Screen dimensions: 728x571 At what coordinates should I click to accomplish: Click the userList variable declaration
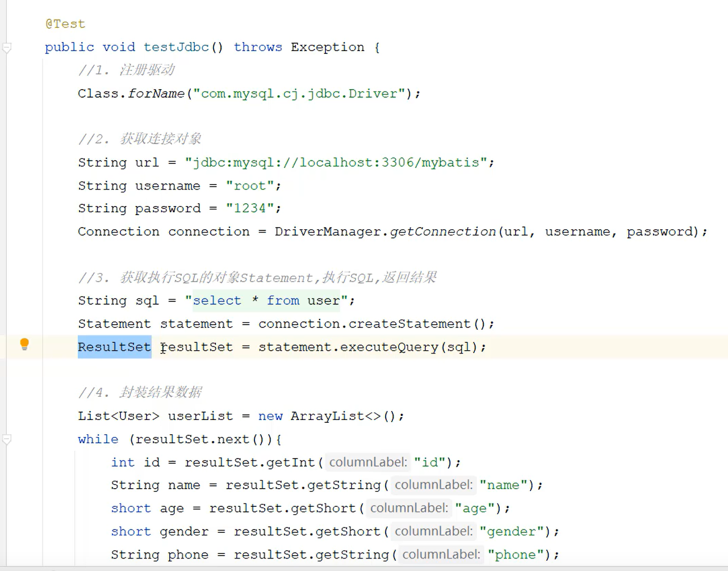point(200,416)
